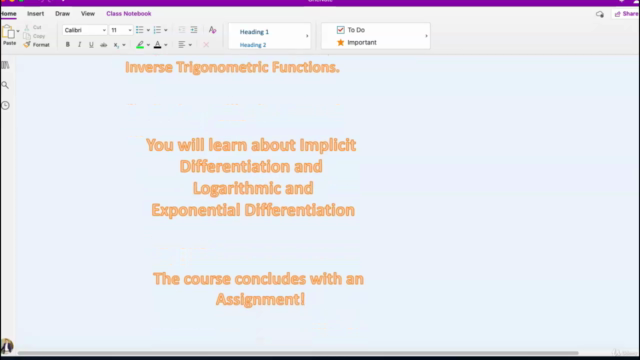This screenshot has height=360, width=640.
Task: Apply green text highlight color
Action: tap(140, 44)
